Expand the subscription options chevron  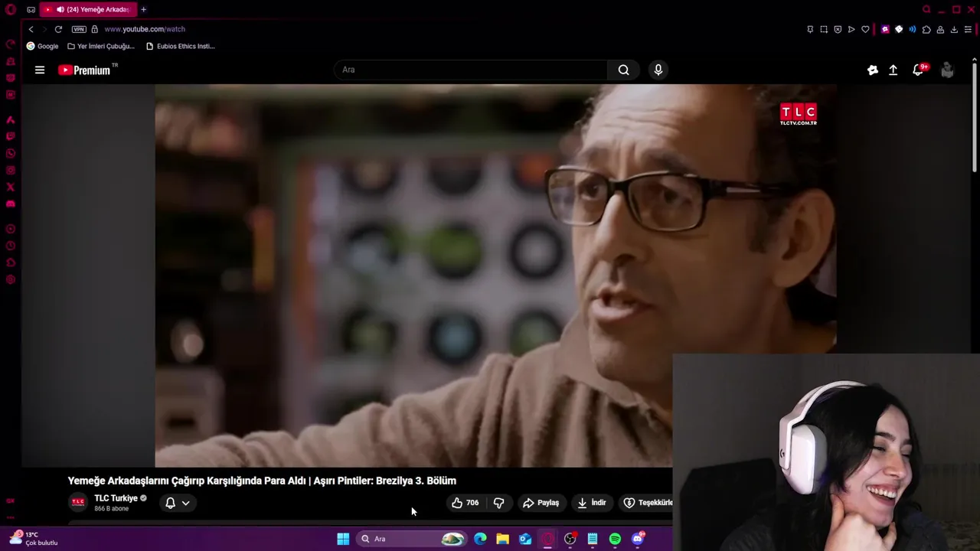(185, 503)
